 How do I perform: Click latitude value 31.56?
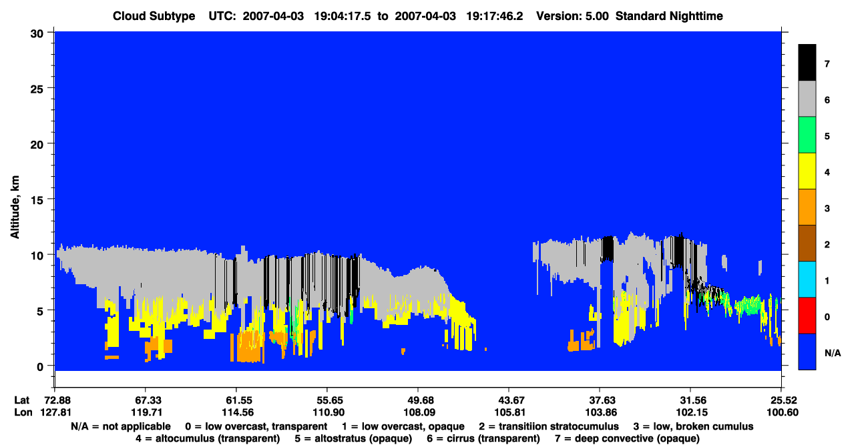690,400
